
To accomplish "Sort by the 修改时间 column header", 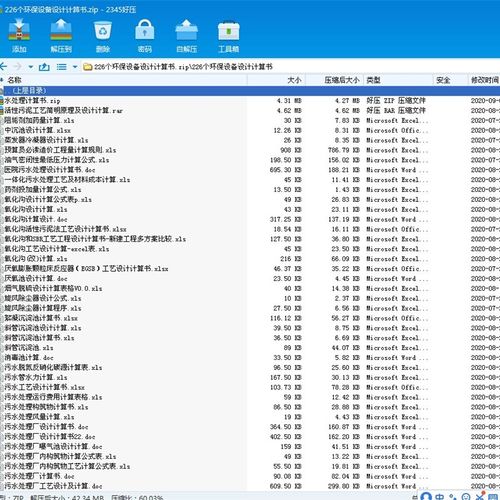I will pyautogui.click(x=484, y=80).
